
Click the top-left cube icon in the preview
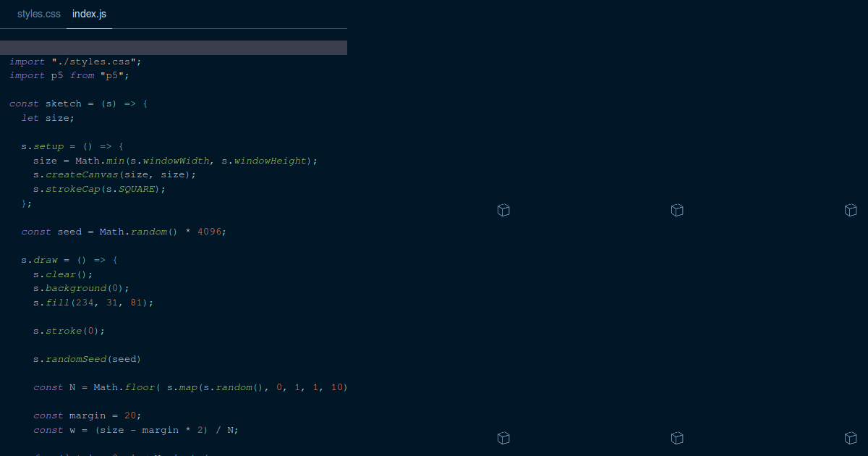pyautogui.click(x=503, y=210)
